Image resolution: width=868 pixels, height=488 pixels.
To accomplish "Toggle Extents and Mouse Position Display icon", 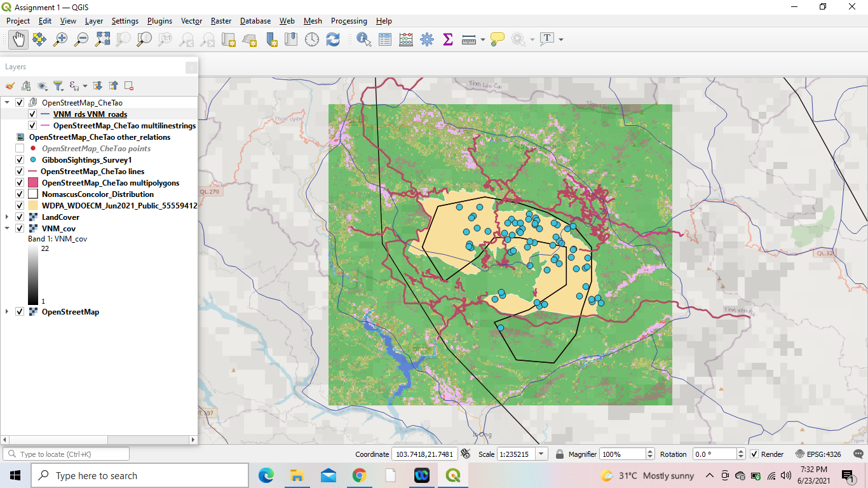I will point(466,454).
